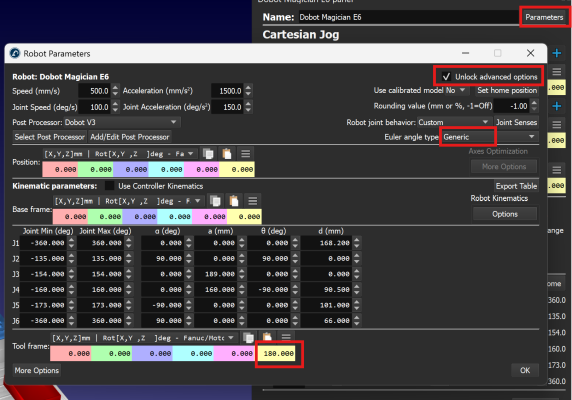The width and height of the screenshot is (572, 400).
Task: Click J6 d (mm) 66.000 stepper
Action: [x=357, y=321]
